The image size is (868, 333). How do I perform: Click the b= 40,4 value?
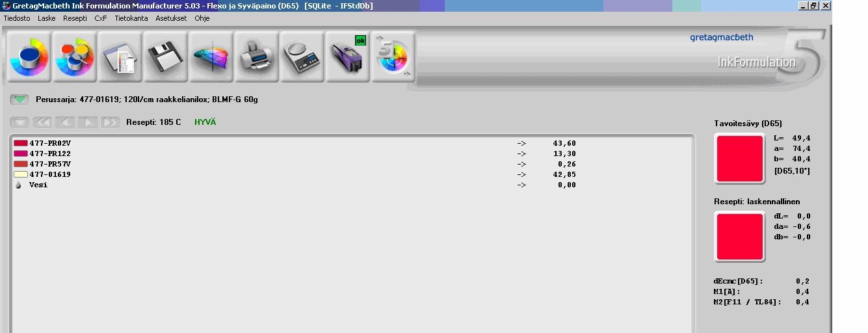pyautogui.click(x=792, y=159)
